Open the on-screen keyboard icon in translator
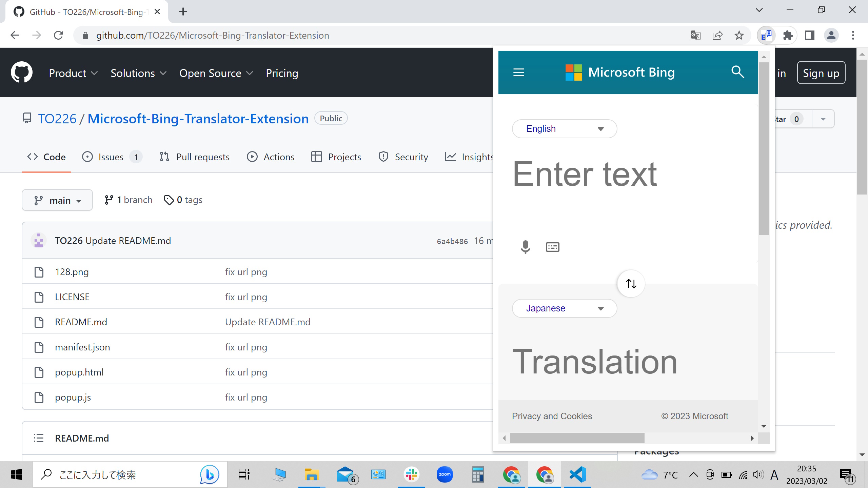 (552, 247)
